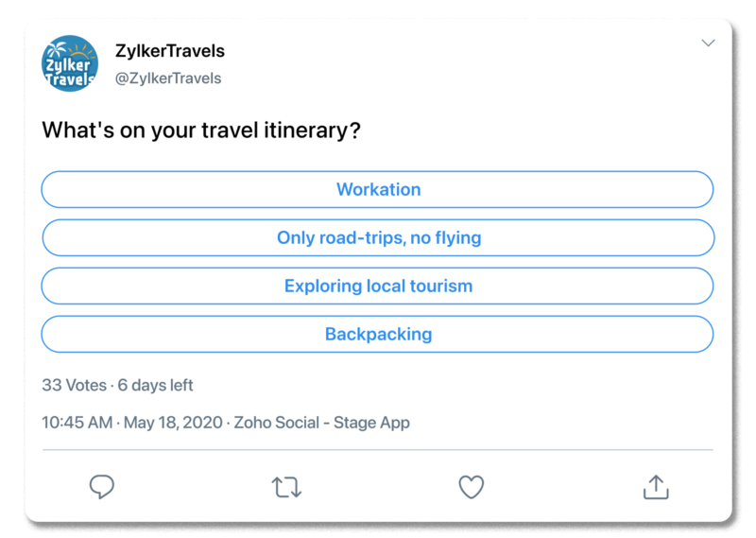The width and height of the screenshot is (756, 538).
Task: Retweet the travel itinerary poll
Action: (286, 487)
